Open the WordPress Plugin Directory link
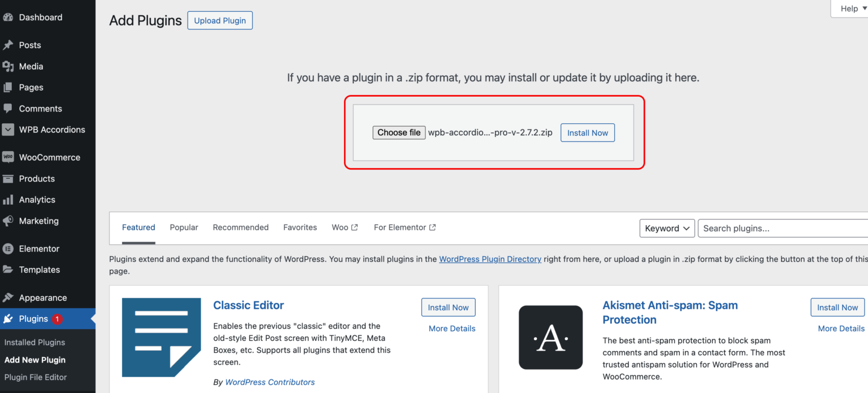Viewport: 868px width, 393px height. 491,259
